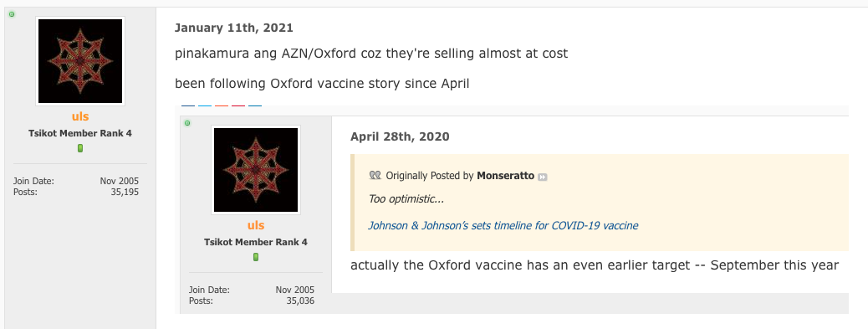This screenshot has width=868, height=329.
Task: Open Monseratto's profile from the quote
Action: [x=505, y=176]
